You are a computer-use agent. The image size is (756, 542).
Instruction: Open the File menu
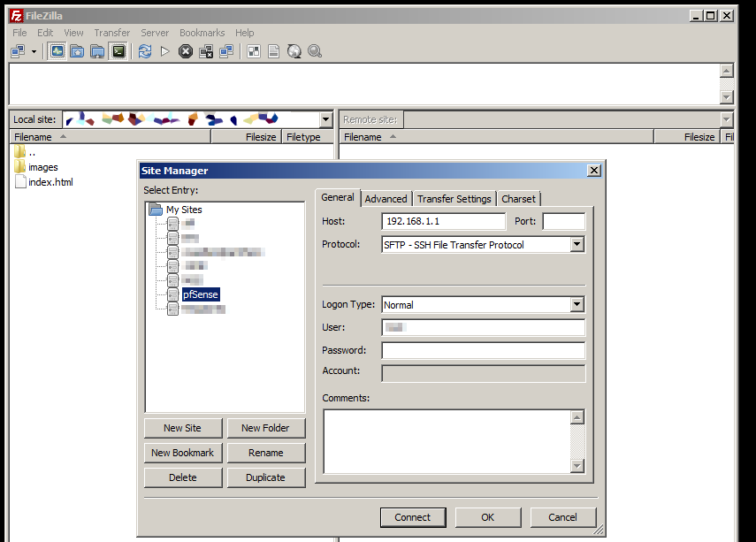(19, 33)
